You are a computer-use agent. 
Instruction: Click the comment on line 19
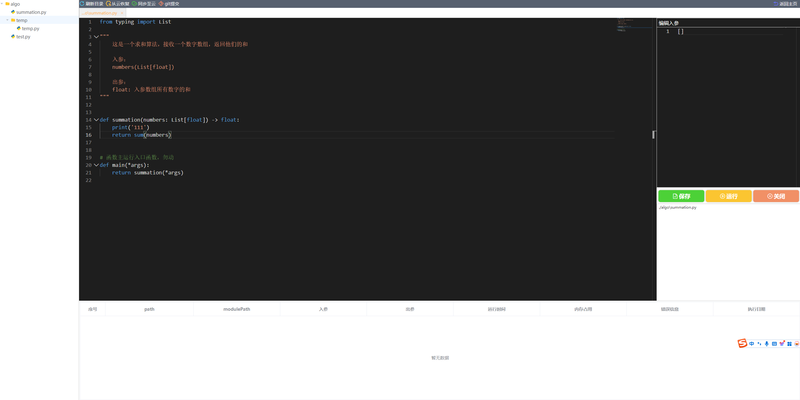[137, 158]
